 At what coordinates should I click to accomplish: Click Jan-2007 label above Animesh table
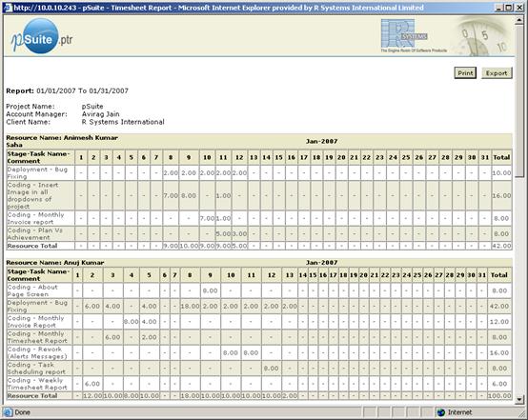coord(321,141)
